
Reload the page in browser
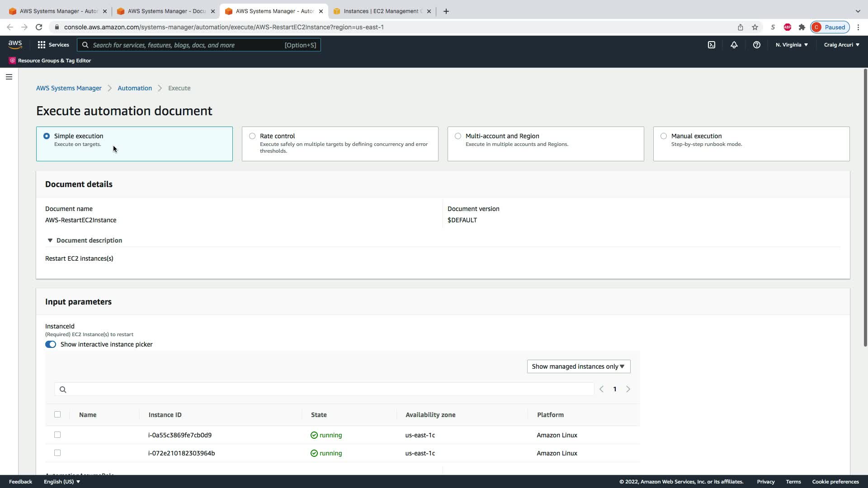pos(39,27)
